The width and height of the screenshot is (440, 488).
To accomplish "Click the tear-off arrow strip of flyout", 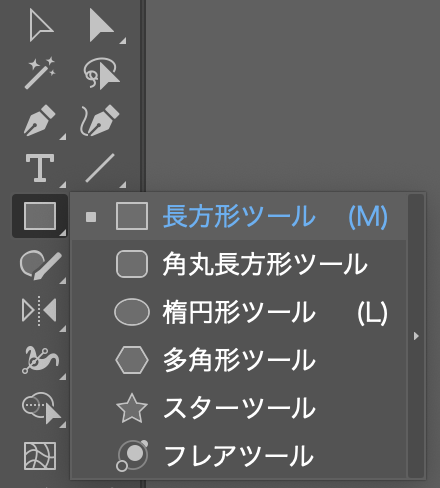I will 416,336.
